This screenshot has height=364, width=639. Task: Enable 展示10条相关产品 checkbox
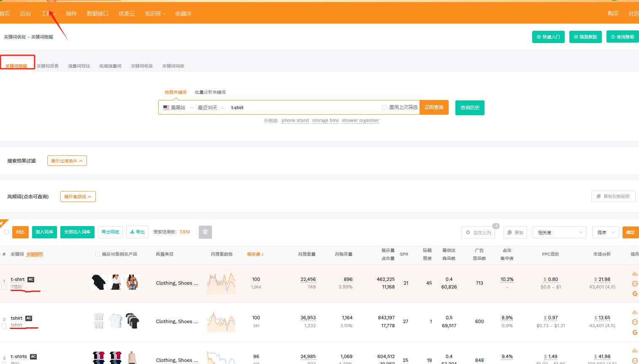[97, 254]
